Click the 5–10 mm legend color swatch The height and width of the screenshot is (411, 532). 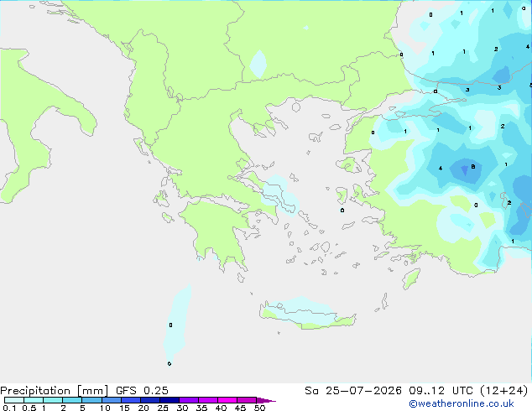point(91,400)
